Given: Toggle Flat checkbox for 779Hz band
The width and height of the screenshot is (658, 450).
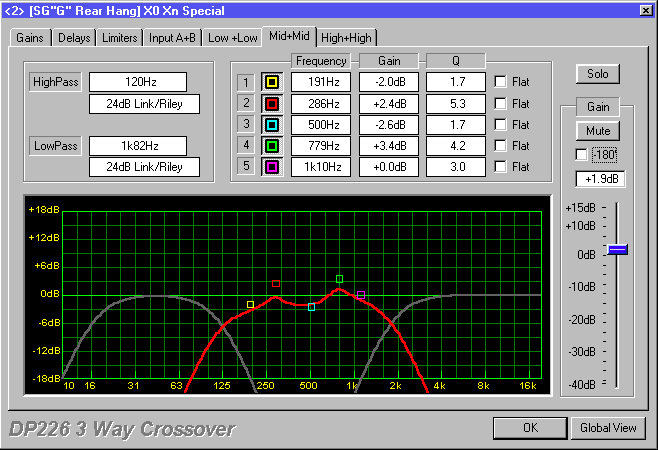Looking at the screenshot, I should [x=500, y=145].
